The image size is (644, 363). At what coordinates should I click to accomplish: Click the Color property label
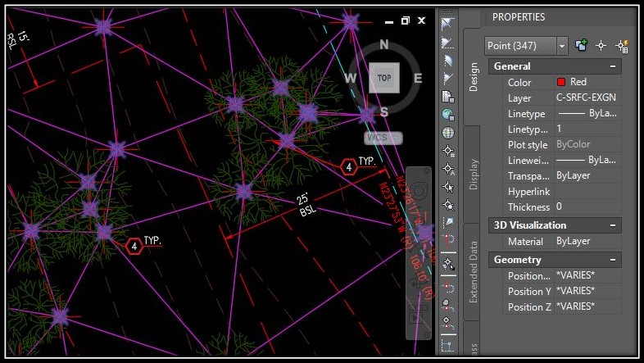519,83
